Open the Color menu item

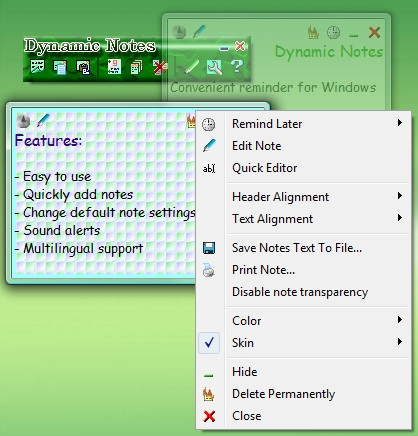click(303, 321)
